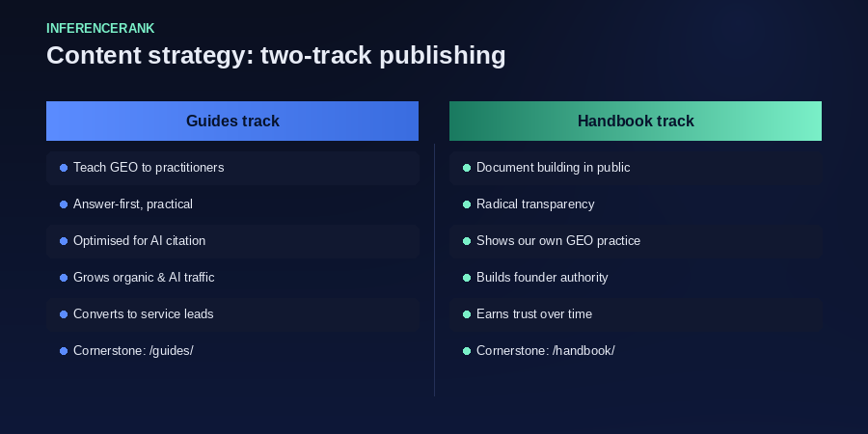
Task: Click 'Converts to service leads' row
Action: tap(232, 313)
